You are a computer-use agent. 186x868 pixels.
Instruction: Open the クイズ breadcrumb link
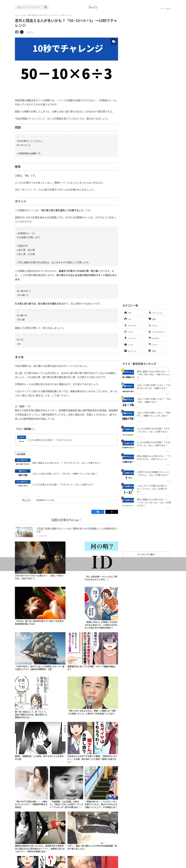coord(24,15)
